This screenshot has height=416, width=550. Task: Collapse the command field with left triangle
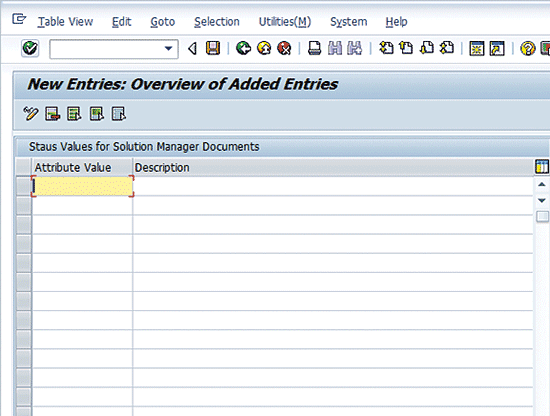192,48
